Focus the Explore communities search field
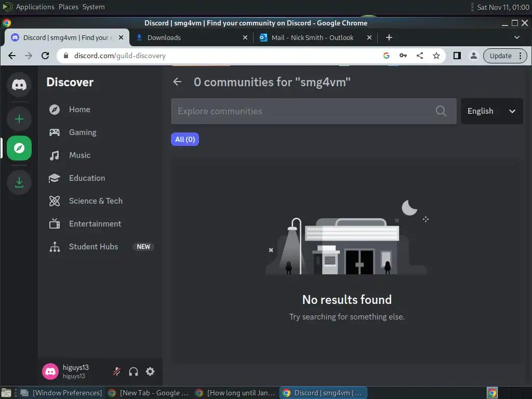Image resolution: width=532 pixels, height=399 pixels. pos(313,111)
